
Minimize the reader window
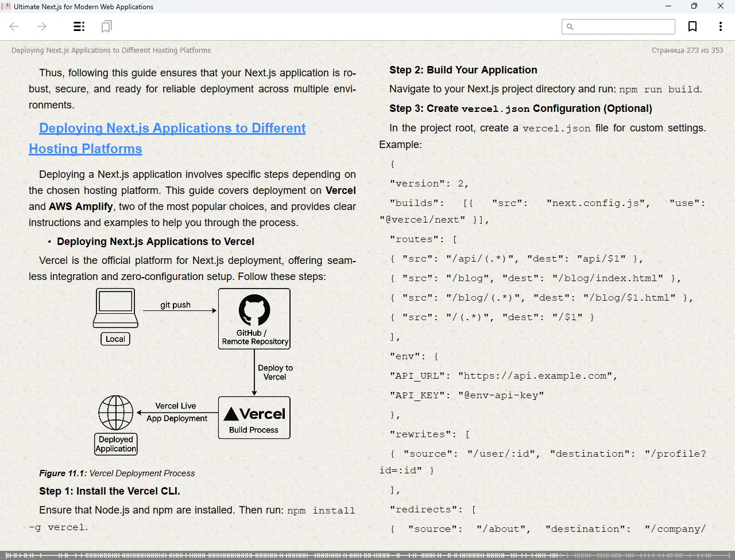point(668,6)
